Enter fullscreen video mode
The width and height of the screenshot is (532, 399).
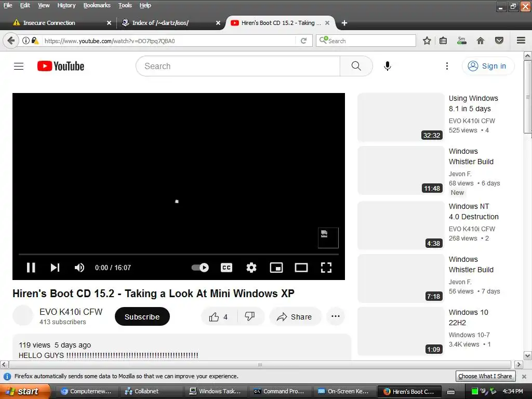(326, 268)
